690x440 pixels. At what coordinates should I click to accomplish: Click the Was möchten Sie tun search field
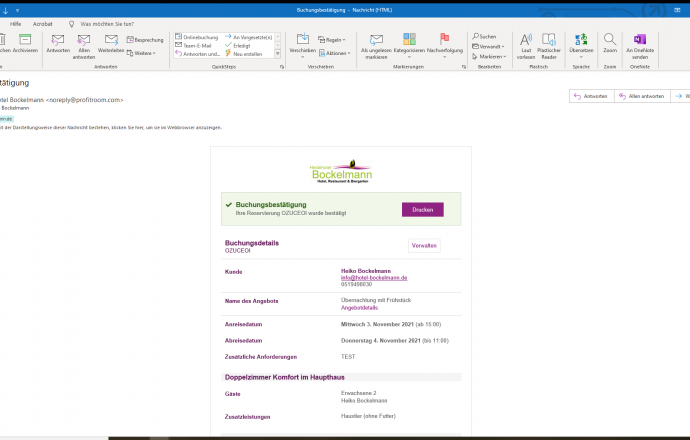(x=107, y=24)
